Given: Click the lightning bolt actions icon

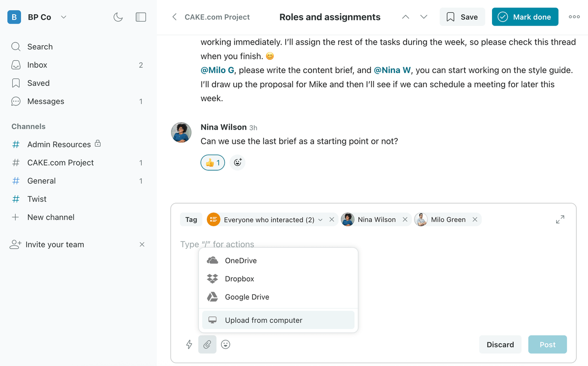Looking at the screenshot, I should pos(189,344).
